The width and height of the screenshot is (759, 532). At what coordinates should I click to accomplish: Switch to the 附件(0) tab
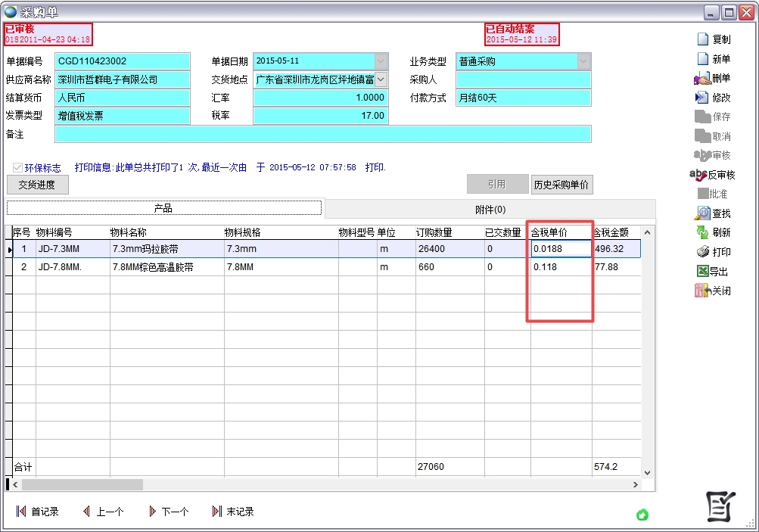[x=490, y=209]
